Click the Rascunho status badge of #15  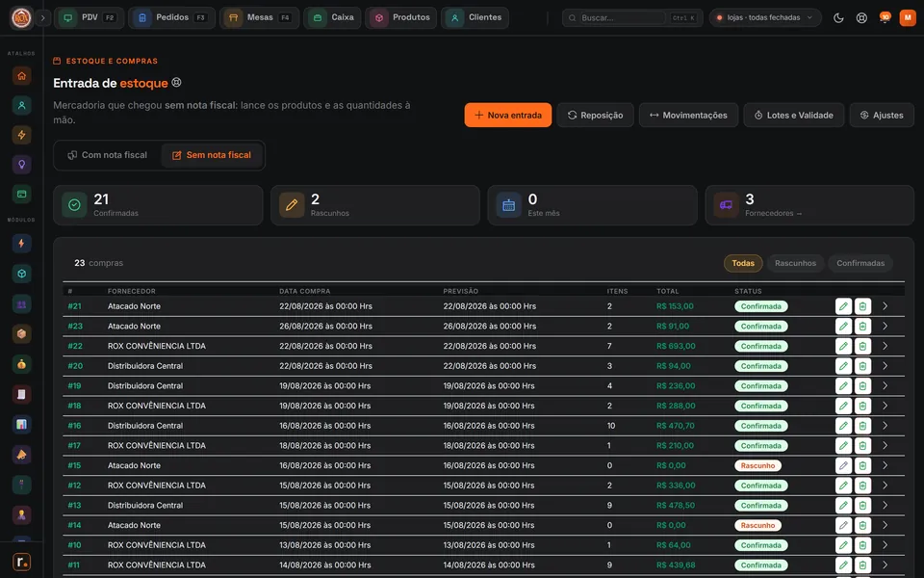pos(757,465)
